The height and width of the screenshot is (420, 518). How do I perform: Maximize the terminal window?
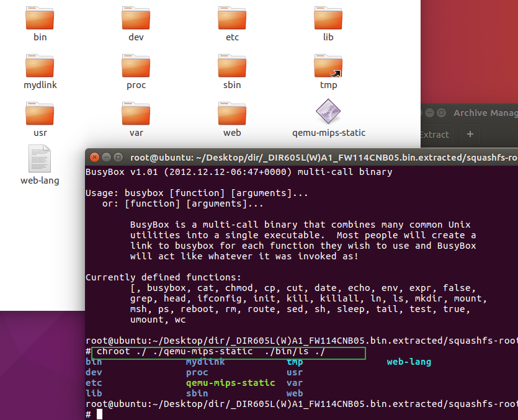[x=118, y=158]
